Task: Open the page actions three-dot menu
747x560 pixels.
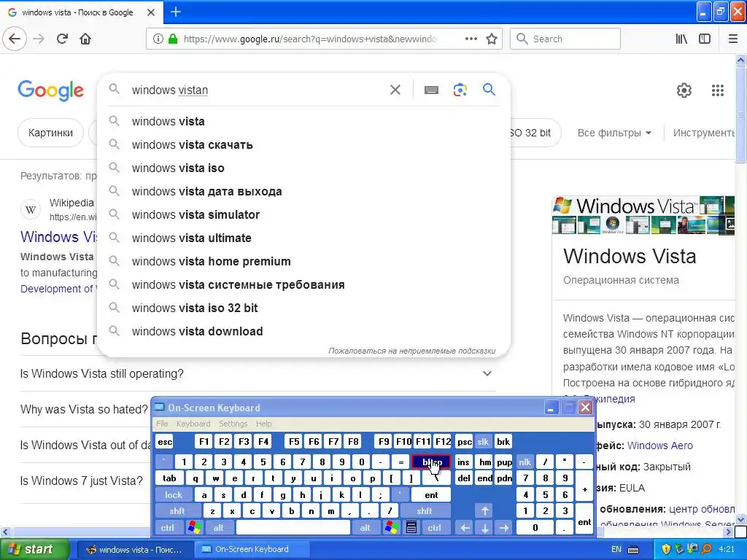Action: [471, 39]
